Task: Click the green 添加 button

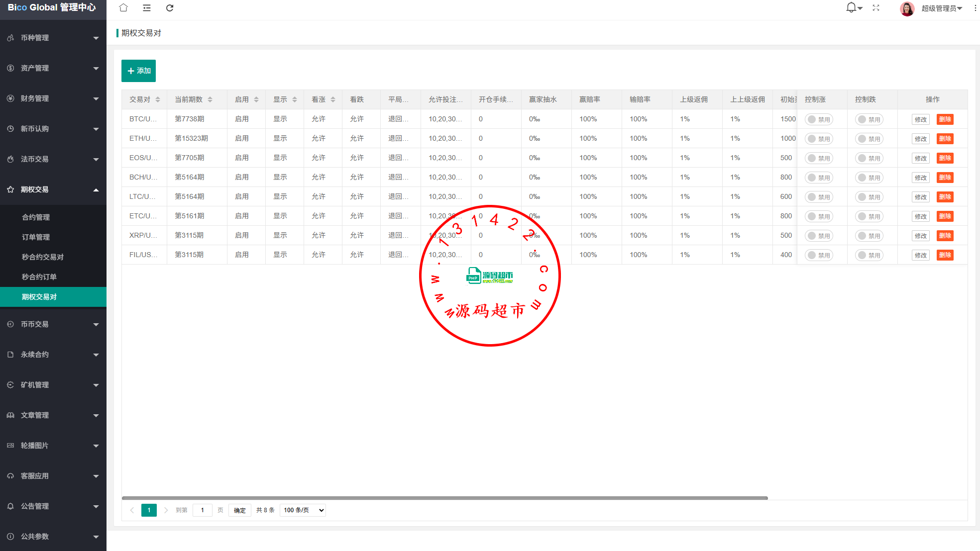Action: [138, 71]
